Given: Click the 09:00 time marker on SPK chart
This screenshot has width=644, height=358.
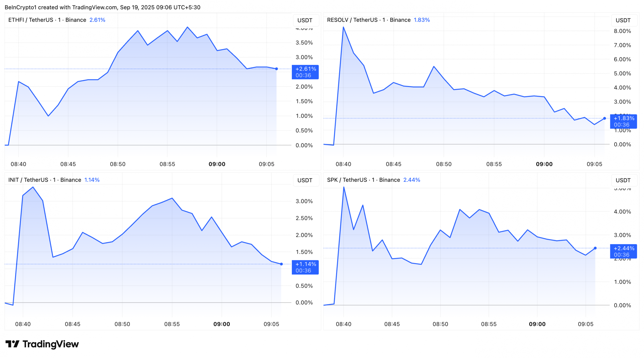Looking at the screenshot, I should [x=537, y=324].
